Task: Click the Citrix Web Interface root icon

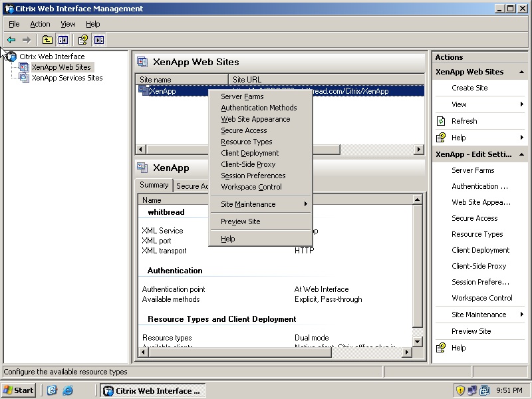Action: click(11, 57)
